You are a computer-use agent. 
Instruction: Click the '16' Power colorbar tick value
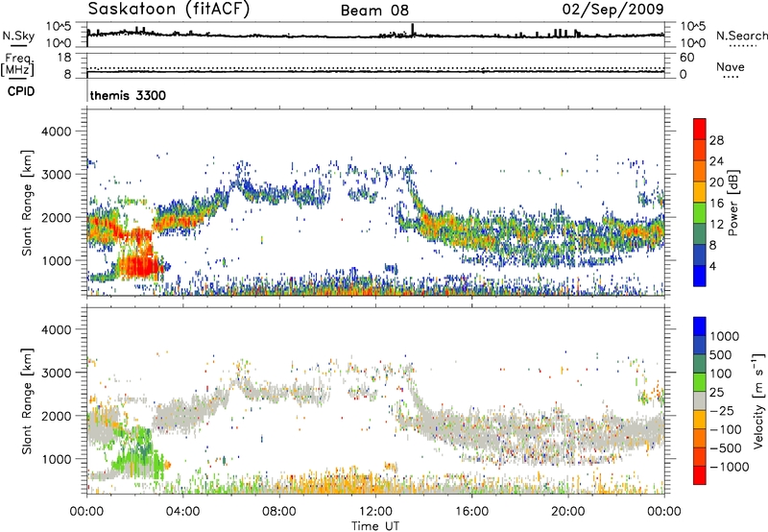pyautogui.click(x=716, y=204)
